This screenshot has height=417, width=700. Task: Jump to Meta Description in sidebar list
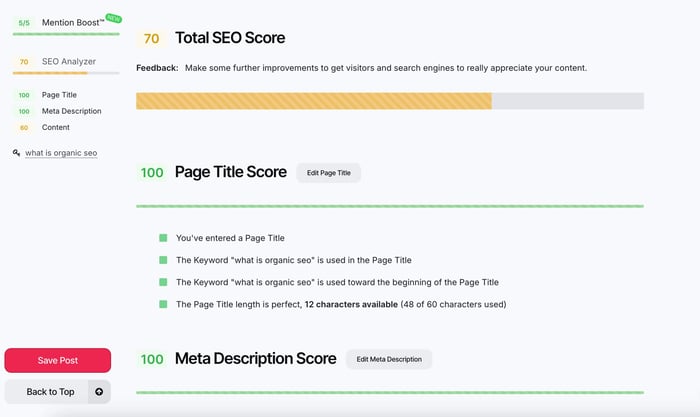(71, 111)
